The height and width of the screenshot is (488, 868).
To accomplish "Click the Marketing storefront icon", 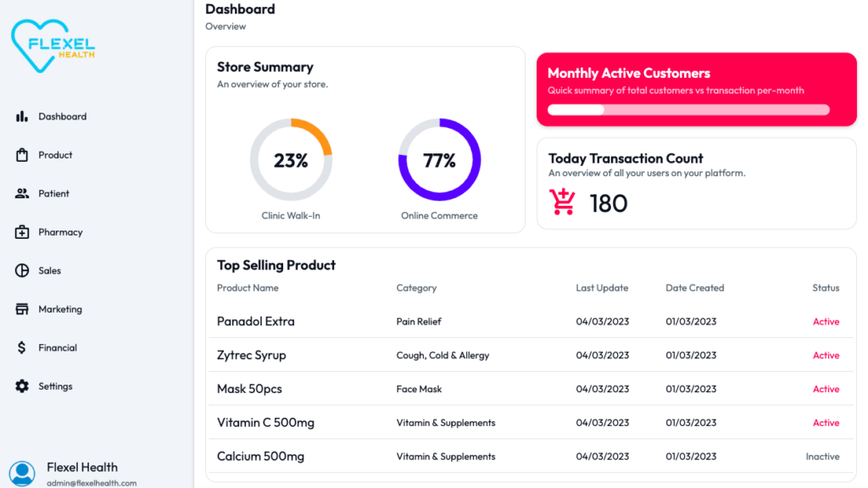I will click(22, 309).
